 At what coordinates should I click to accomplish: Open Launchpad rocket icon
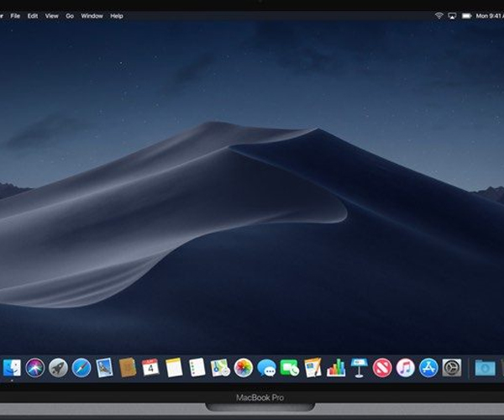pos(58,367)
